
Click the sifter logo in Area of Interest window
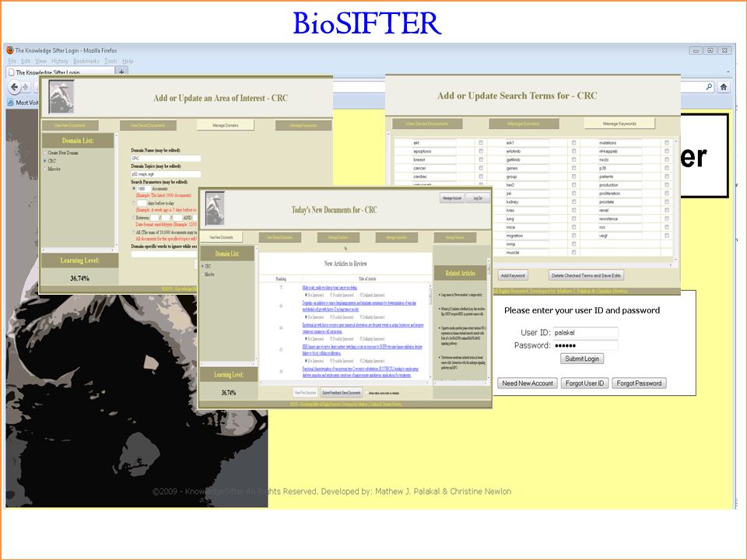click(x=62, y=96)
